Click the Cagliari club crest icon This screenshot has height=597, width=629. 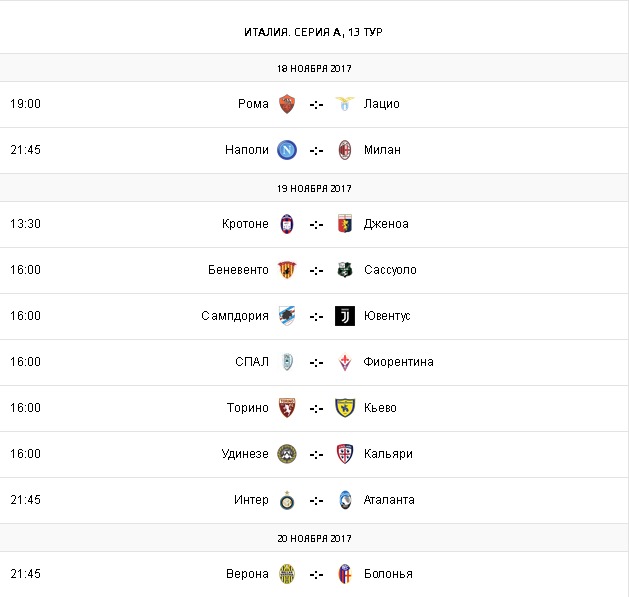(x=345, y=454)
